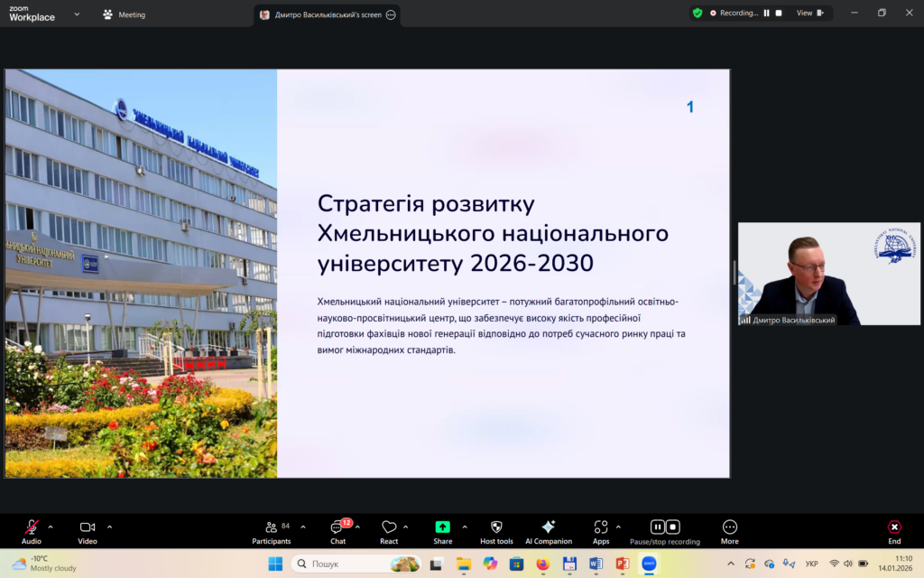The width and height of the screenshot is (924, 578).
Task: Open the View layout menu
Action: coord(808,14)
